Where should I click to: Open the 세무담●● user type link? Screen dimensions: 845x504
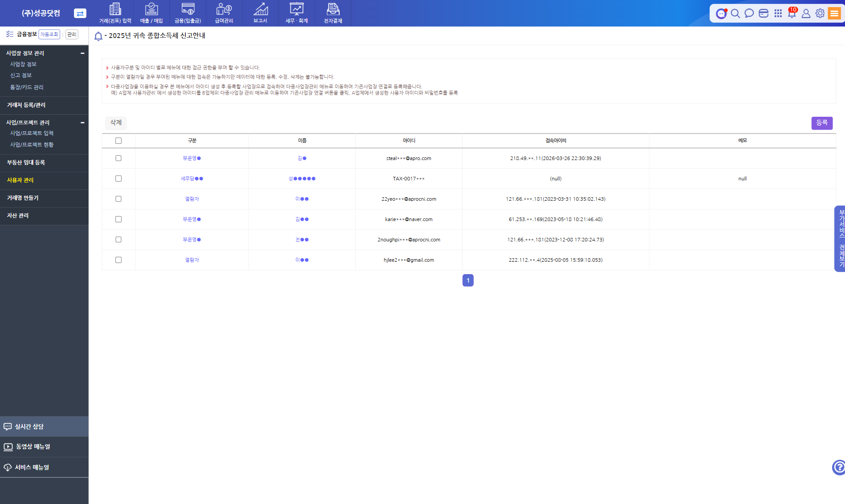point(192,179)
